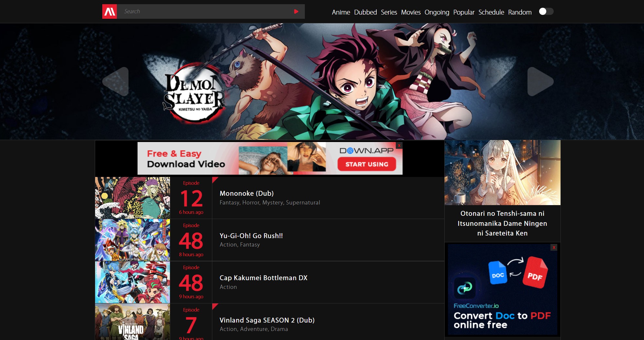644x340 pixels.
Task: Open Otonari no Tenshi-sama title link
Action: click(x=502, y=223)
